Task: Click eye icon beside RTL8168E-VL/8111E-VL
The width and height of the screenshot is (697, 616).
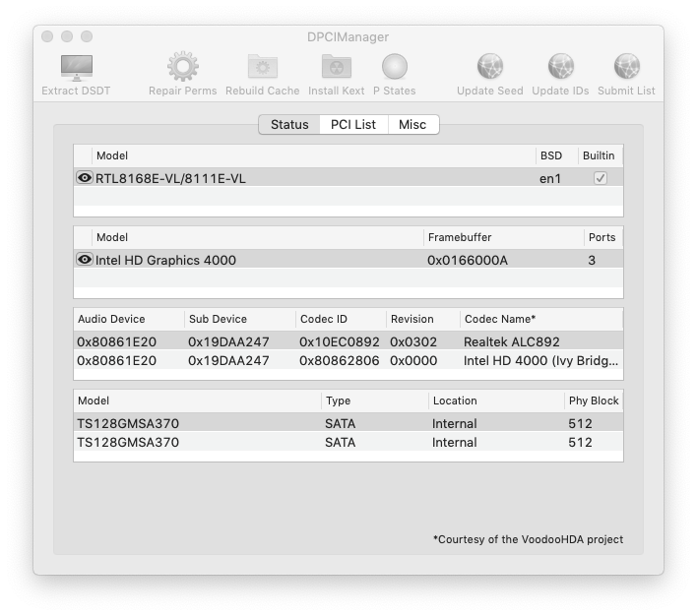Action: (84, 178)
